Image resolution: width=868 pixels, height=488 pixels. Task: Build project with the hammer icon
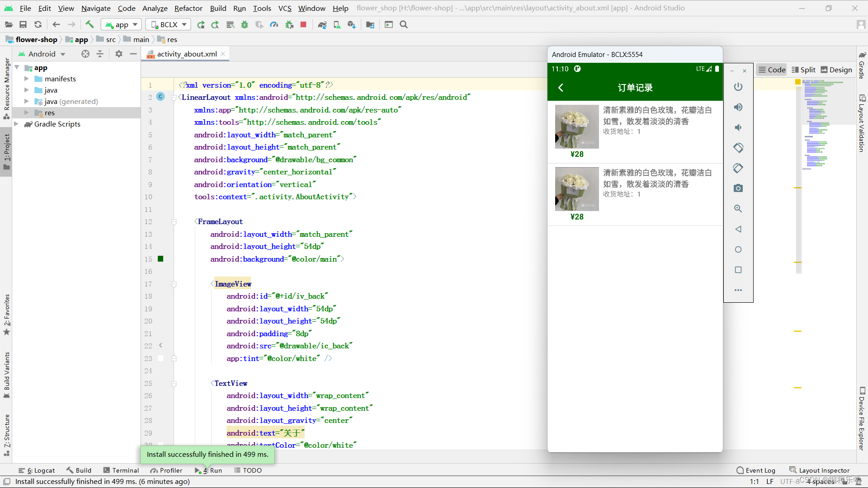point(90,24)
